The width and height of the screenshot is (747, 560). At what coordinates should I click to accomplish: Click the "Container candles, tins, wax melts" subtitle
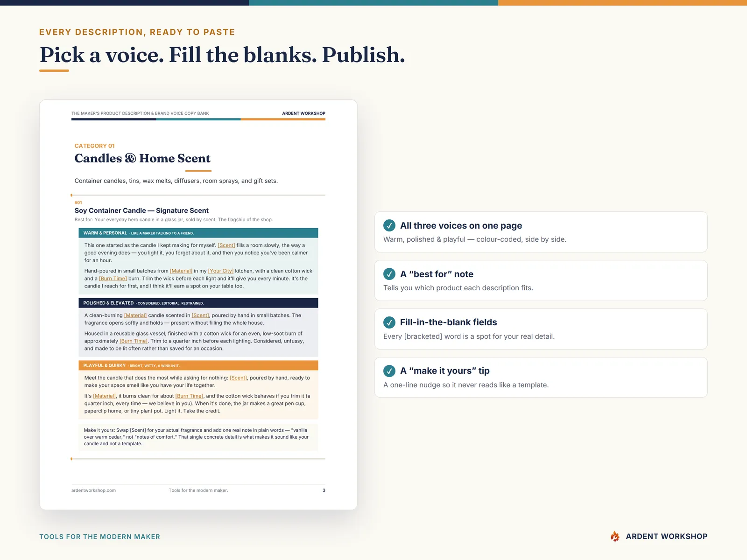pyautogui.click(x=176, y=181)
